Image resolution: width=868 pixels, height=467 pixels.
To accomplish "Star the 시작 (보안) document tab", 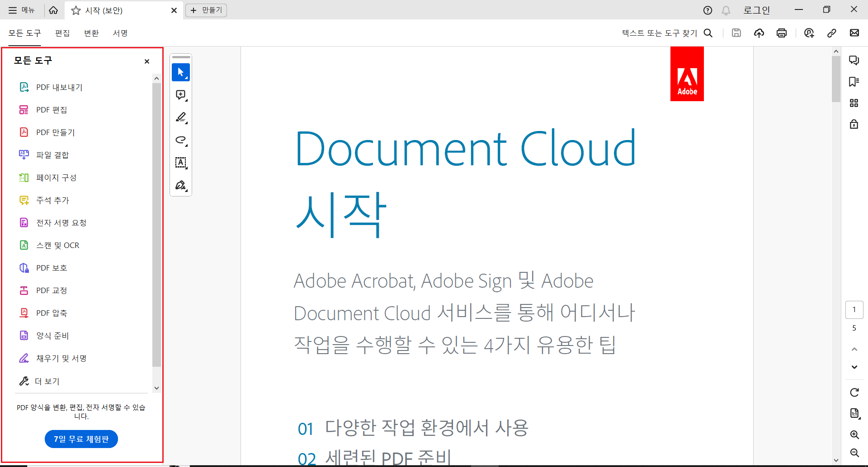I will point(76,10).
